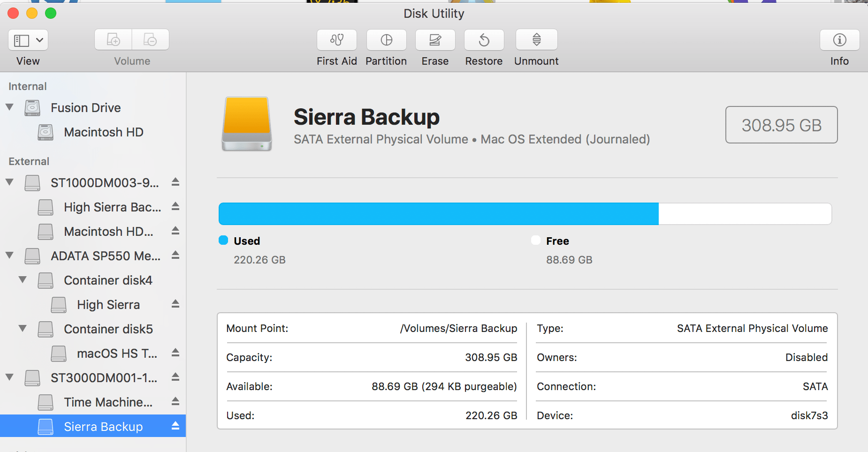This screenshot has width=868, height=452.
Task: Click the Restore toolbar icon
Action: coord(484,40)
